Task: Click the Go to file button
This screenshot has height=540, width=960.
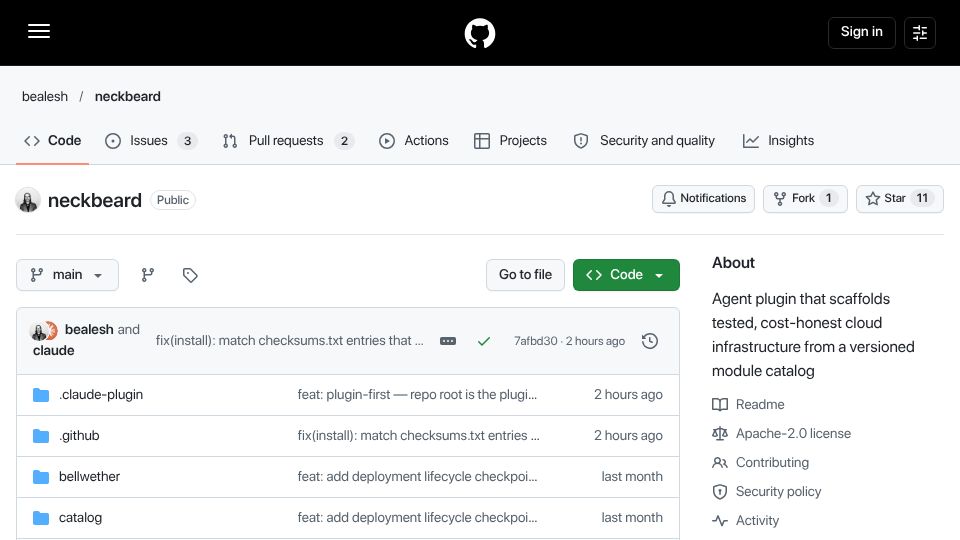Action: (525, 275)
